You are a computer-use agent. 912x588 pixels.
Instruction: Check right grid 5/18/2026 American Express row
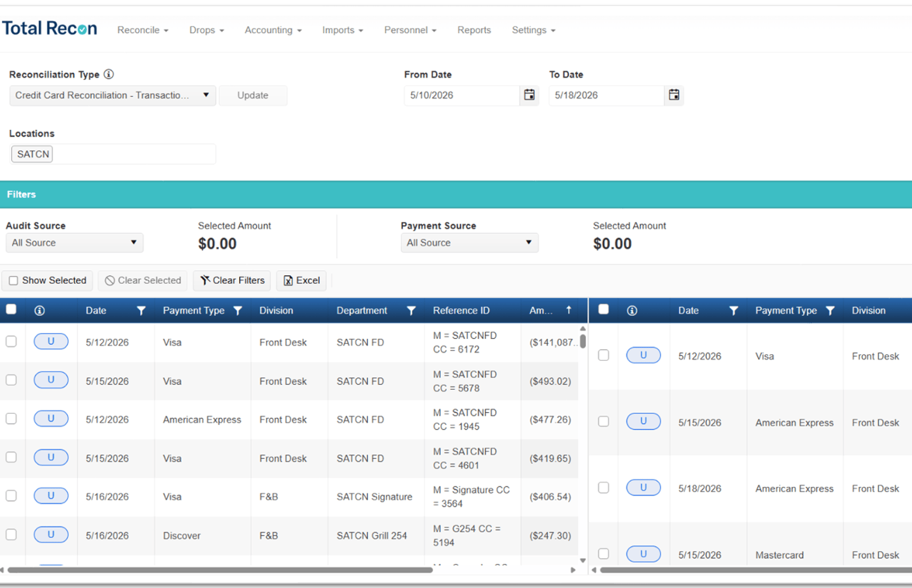pos(604,488)
